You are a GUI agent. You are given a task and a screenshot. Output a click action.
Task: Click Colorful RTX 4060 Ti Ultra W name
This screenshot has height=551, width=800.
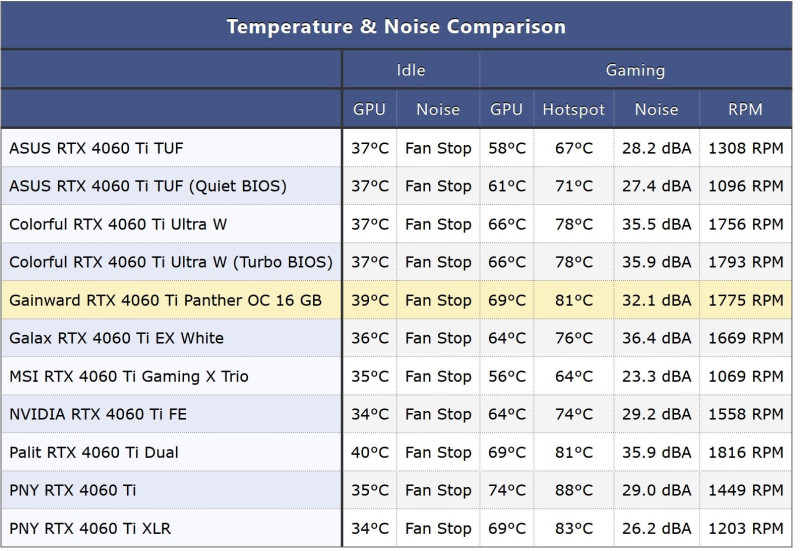point(118,224)
